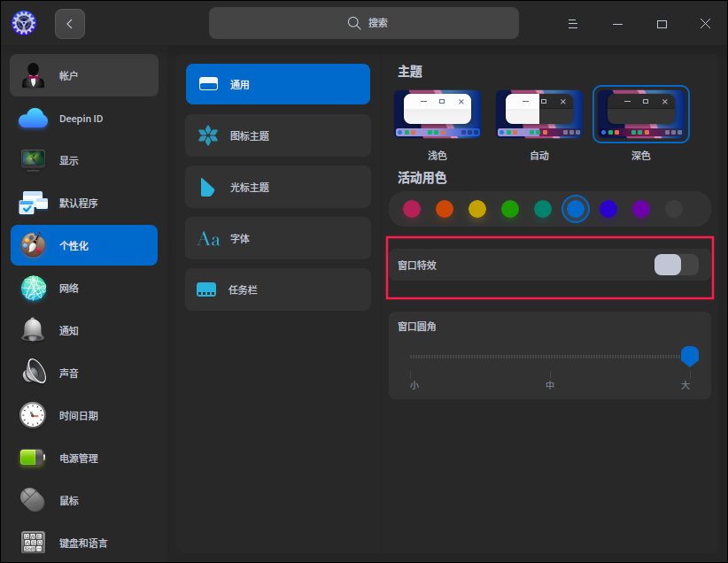Image resolution: width=728 pixels, height=563 pixels.
Task: Open the 声音 sound speaker icon
Action: (x=33, y=373)
